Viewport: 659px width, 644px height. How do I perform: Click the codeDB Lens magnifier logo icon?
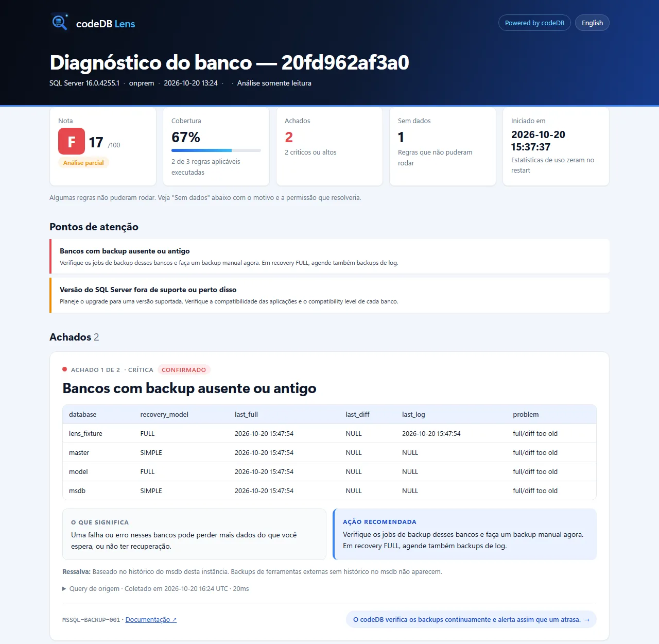(x=60, y=22)
